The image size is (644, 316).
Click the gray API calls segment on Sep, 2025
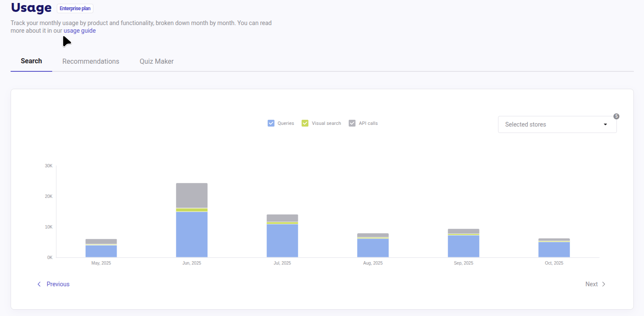463,230
